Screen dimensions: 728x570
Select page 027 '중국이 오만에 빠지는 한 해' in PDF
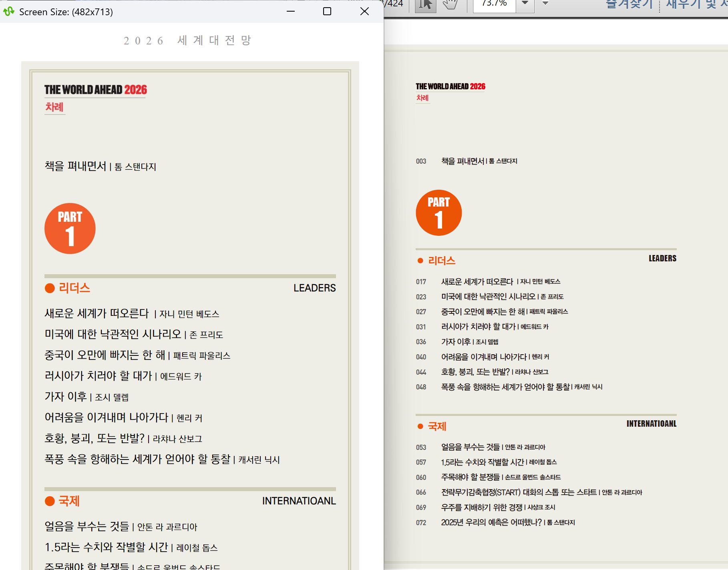coord(492,311)
